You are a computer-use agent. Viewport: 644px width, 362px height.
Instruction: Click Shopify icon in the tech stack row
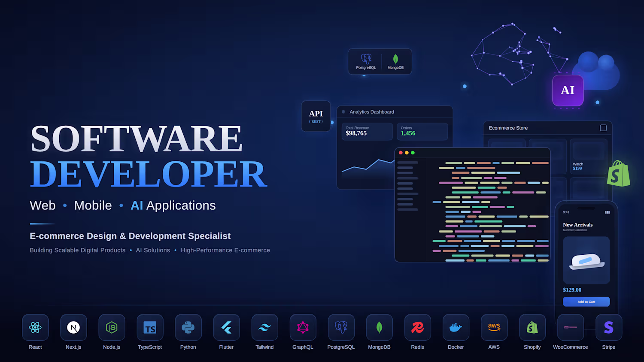tap(532, 328)
